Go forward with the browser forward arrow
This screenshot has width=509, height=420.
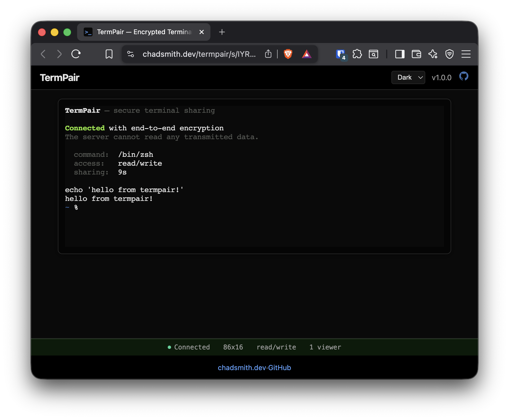59,54
